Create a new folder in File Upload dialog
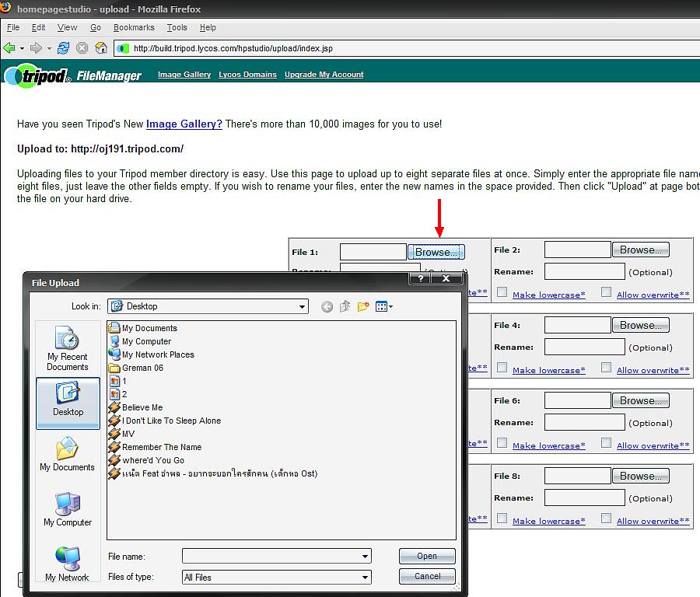Image resolution: width=700 pixels, height=597 pixels. coord(363,306)
